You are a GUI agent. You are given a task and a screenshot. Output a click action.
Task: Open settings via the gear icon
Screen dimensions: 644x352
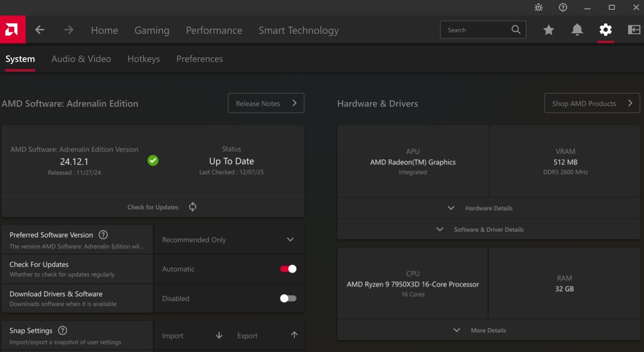point(605,30)
